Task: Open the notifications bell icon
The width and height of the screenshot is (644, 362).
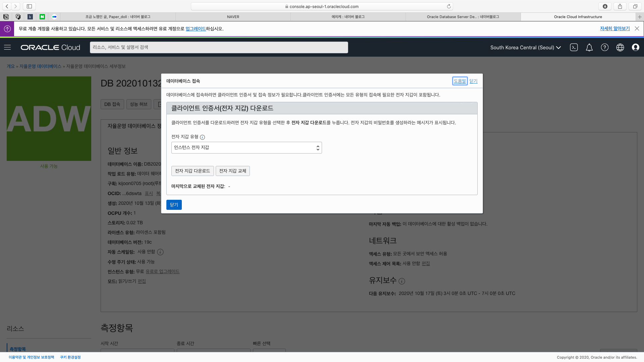Action: click(589, 47)
